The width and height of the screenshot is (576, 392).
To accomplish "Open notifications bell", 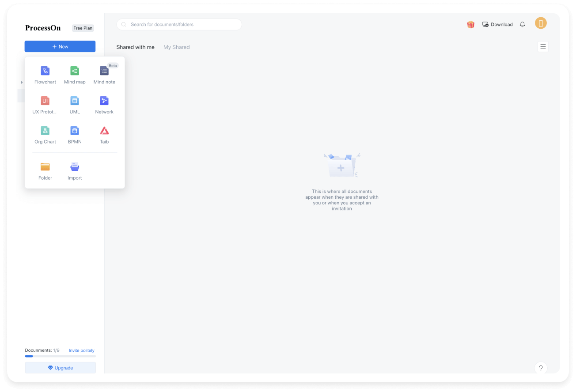I will (x=522, y=25).
